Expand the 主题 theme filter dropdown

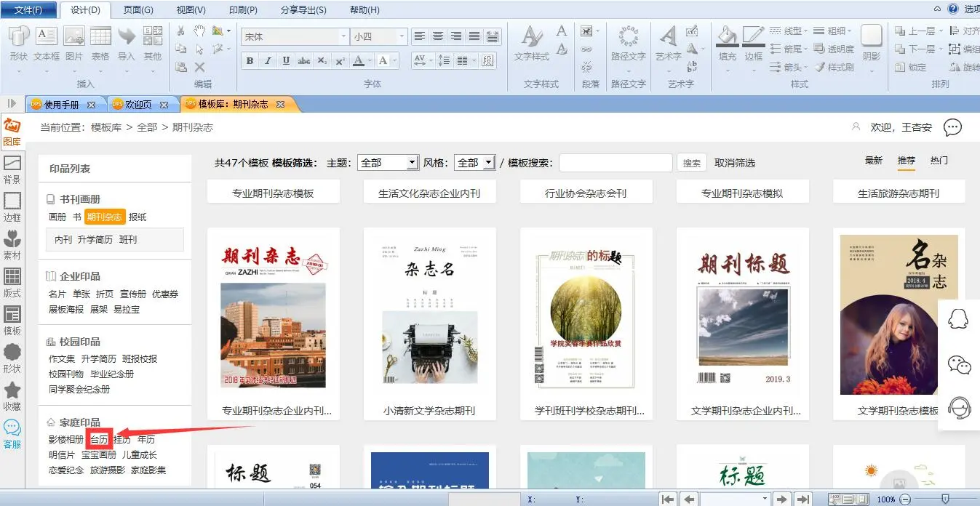(413, 163)
